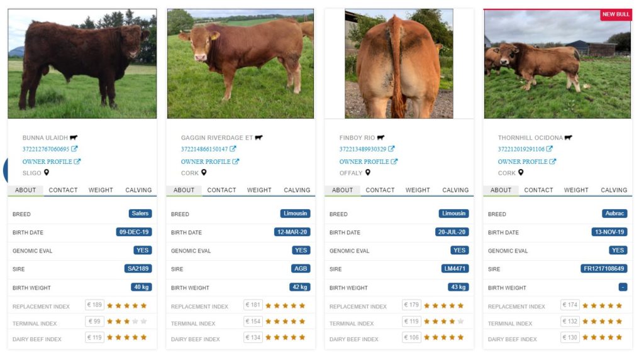This screenshot has height=353, width=644.
Task: Click external link icon on Finboy Rio owner profile
Action: click(394, 161)
